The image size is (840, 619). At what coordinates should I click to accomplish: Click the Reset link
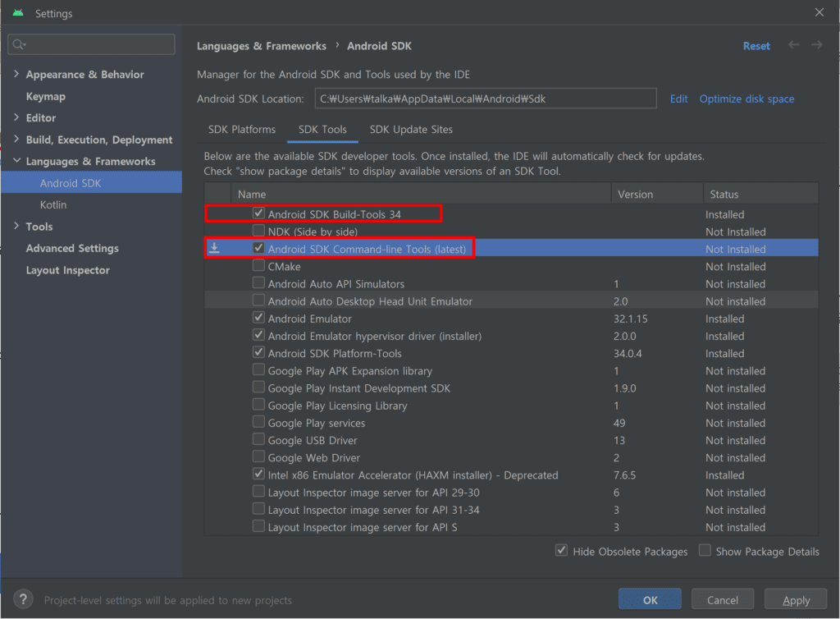pyautogui.click(x=756, y=46)
